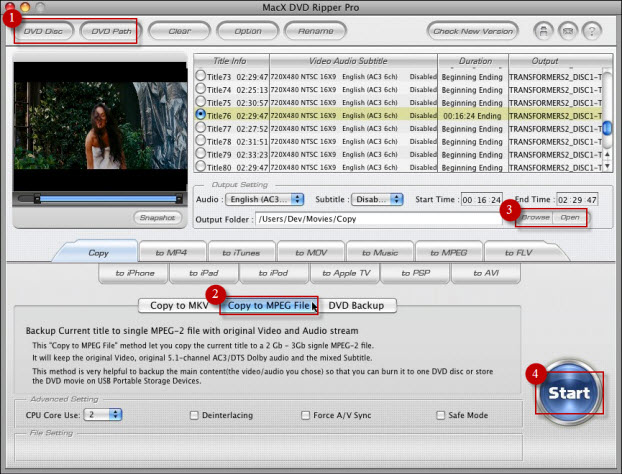Screen dimensions: 622x474
Task: Open the CPU Core Use dropdown
Action: [103, 415]
